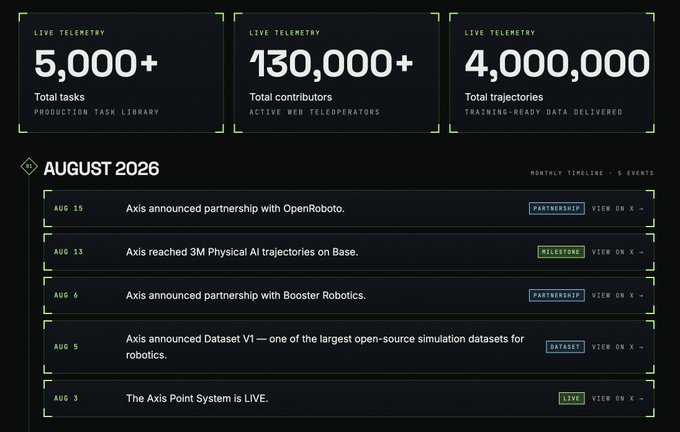Viewport: 680px width, 432px height.
Task: Click Partnership tag on OpenRoboto row
Action: pyautogui.click(x=556, y=209)
